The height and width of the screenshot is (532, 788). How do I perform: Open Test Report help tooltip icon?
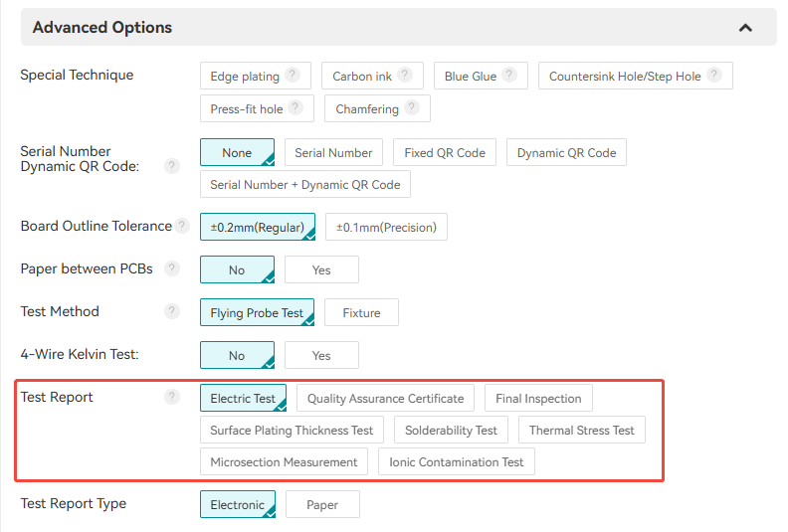[172, 398]
